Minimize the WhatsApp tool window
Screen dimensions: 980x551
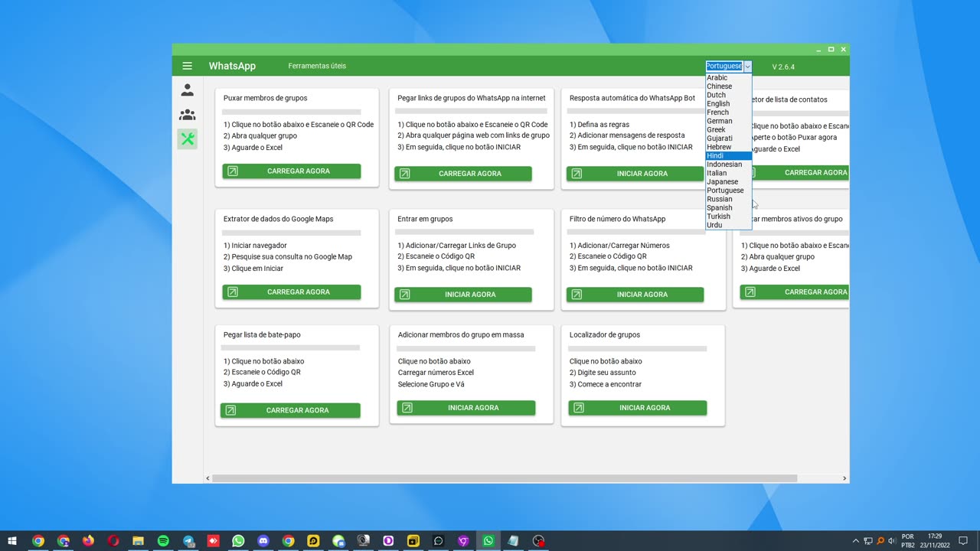pyautogui.click(x=818, y=49)
